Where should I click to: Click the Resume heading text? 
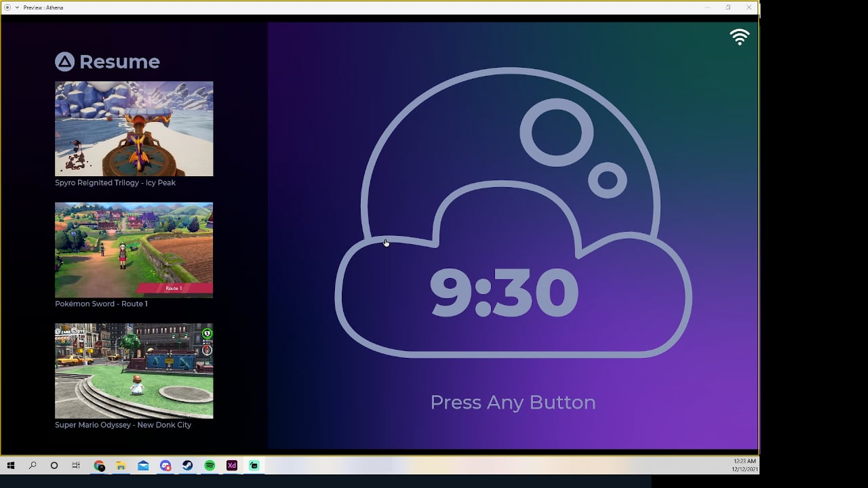(119, 62)
